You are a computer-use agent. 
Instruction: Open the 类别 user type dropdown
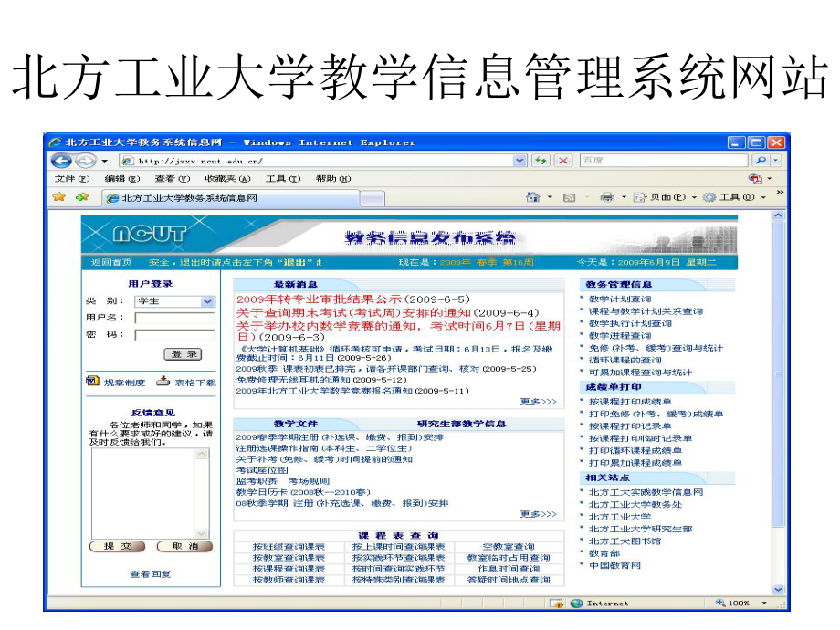pyautogui.click(x=207, y=301)
